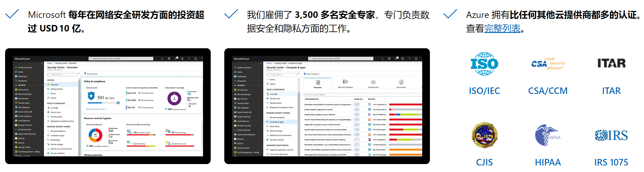Click the ITAR logo image
644x172 pixels.
[611, 63]
